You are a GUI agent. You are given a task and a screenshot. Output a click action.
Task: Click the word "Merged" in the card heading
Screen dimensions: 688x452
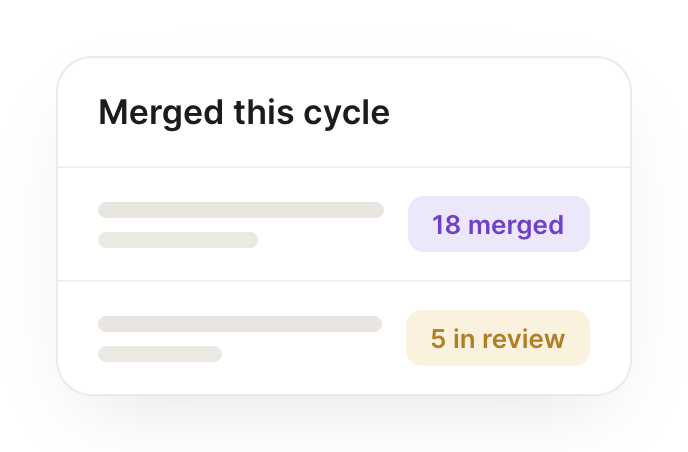click(x=161, y=114)
